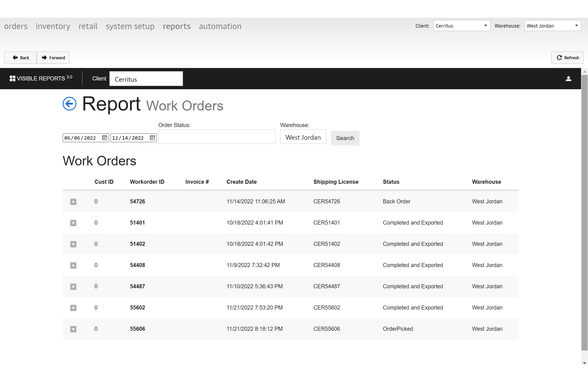Click the Status column header
The width and height of the screenshot is (588, 392).
pyautogui.click(x=391, y=182)
